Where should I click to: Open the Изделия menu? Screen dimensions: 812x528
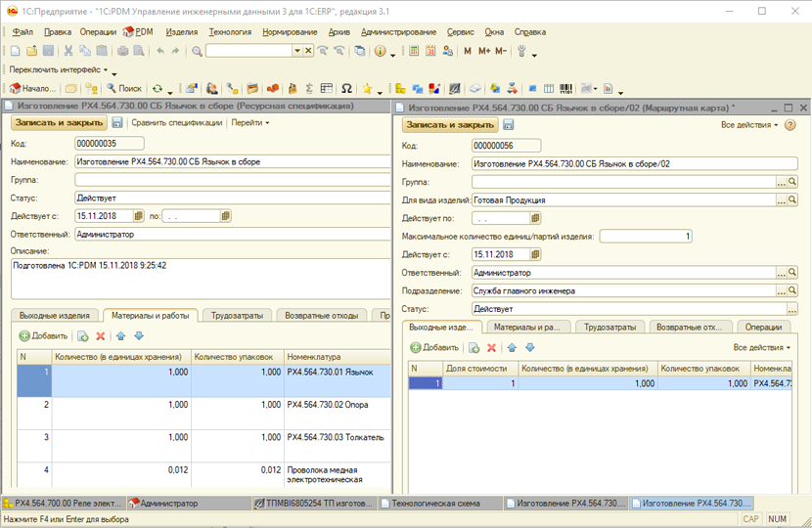182,32
